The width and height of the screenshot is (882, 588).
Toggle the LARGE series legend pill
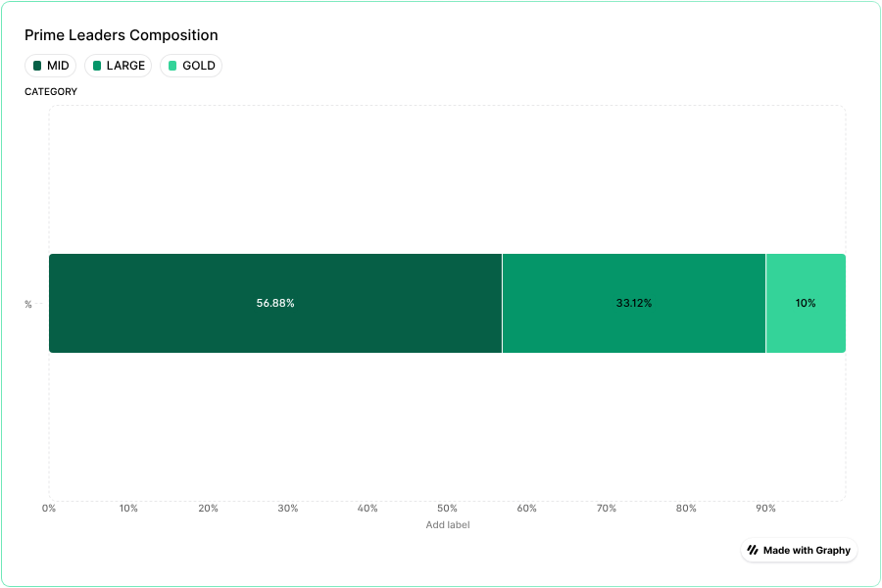(x=118, y=66)
